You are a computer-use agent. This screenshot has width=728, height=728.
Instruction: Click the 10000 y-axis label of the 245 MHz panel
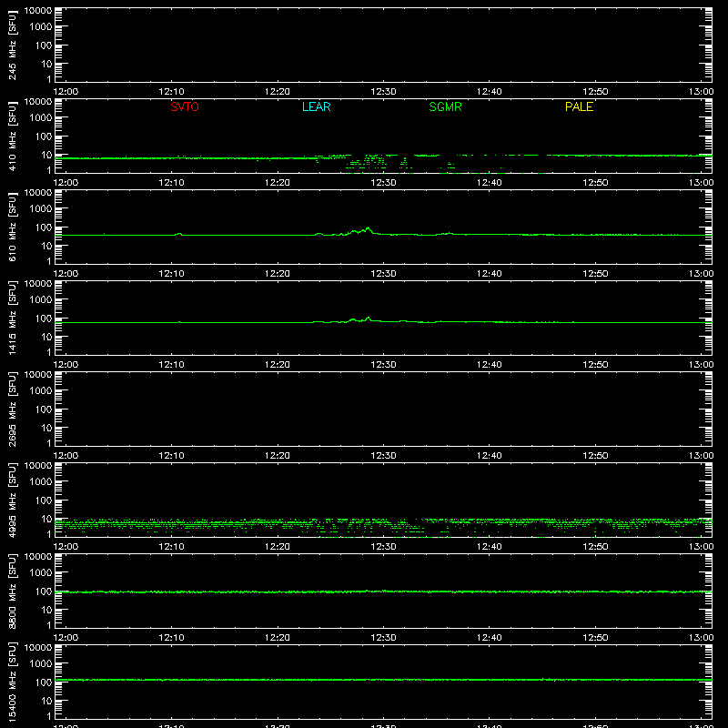click(38, 11)
